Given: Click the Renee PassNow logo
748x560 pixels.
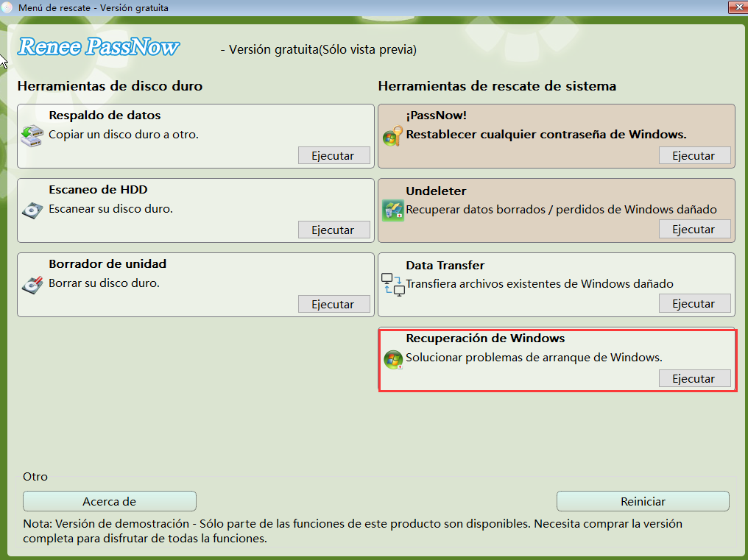Looking at the screenshot, I should tap(98, 47).
